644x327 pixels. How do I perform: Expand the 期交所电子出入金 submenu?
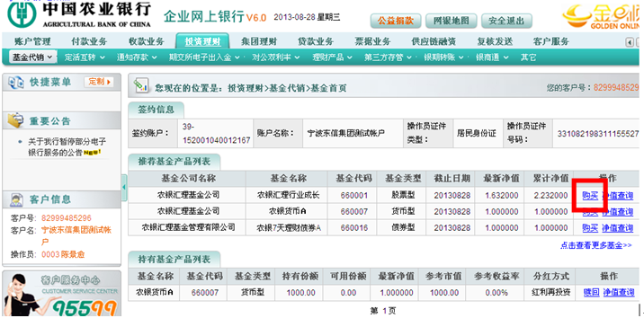click(x=204, y=57)
